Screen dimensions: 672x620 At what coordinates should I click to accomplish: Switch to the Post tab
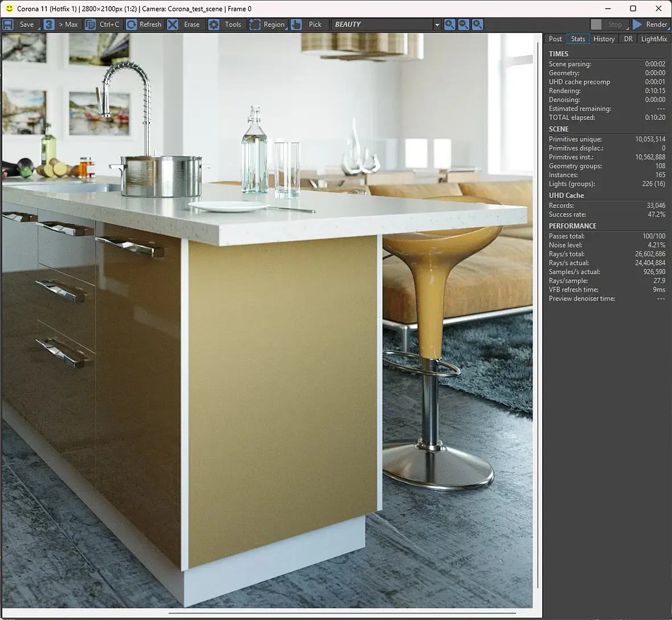[x=555, y=39]
